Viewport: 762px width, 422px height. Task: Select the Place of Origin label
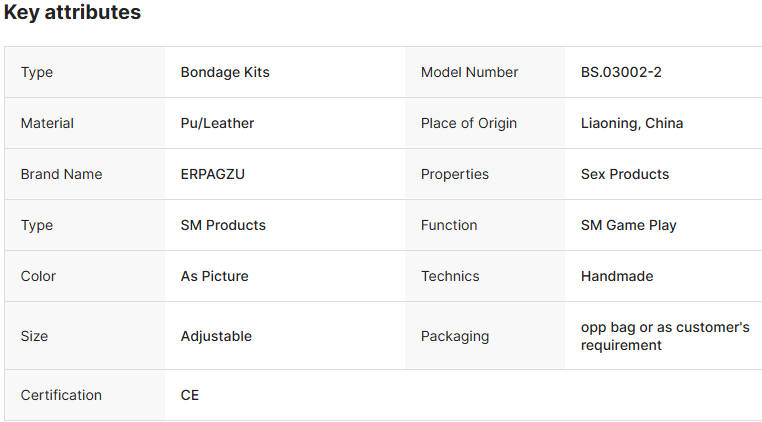point(469,123)
